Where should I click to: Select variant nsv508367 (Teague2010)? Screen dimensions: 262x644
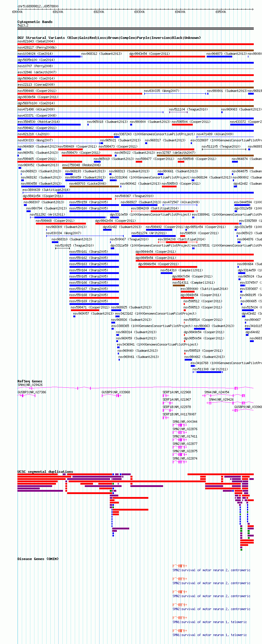(134, 196)
